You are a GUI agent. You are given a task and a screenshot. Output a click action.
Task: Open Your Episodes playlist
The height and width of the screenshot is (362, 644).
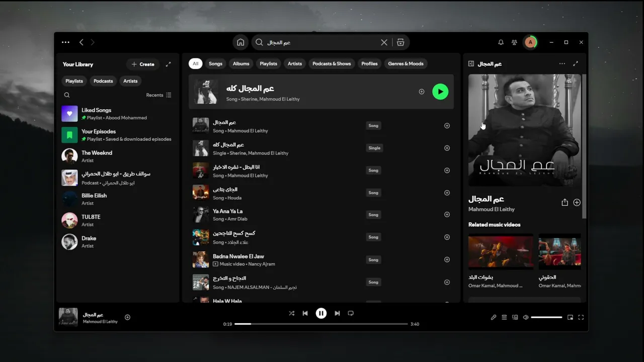click(118, 135)
